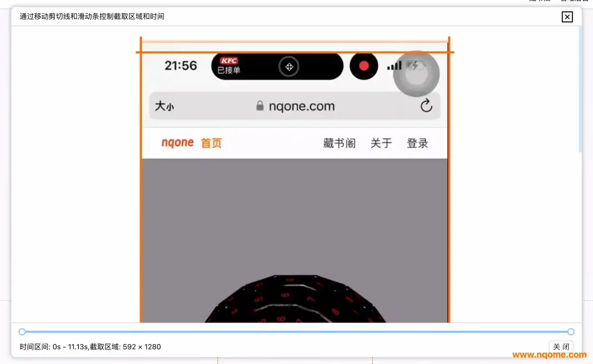Open the 大小 page zoom menu
Screen dimensions: 593x364
point(165,106)
